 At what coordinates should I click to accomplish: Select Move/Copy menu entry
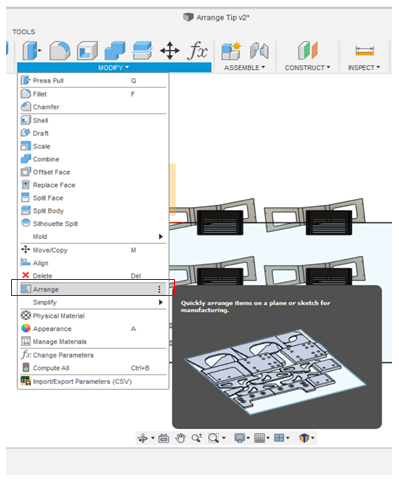tap(93, 250)
